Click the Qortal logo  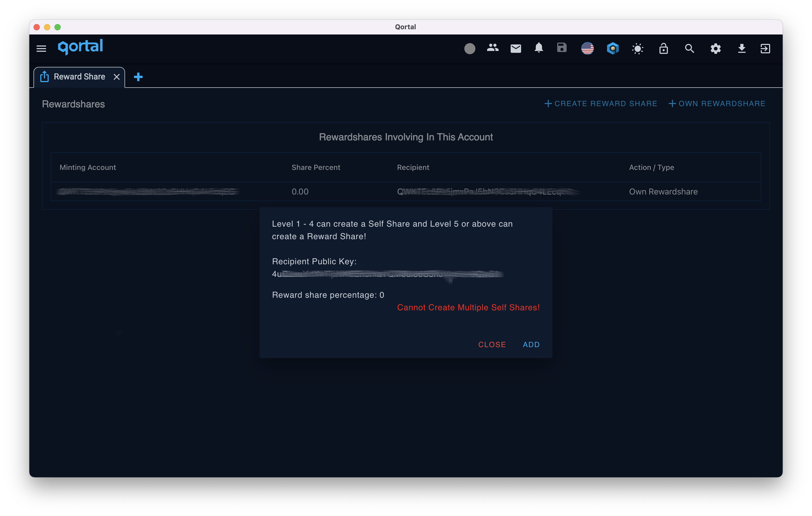tap(80, 47)
